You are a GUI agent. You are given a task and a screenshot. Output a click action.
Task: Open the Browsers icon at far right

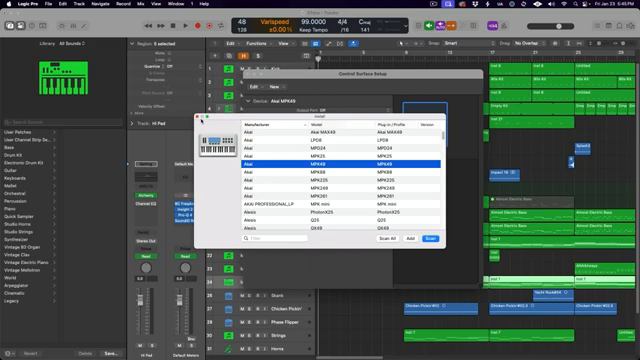coord(631,26)
